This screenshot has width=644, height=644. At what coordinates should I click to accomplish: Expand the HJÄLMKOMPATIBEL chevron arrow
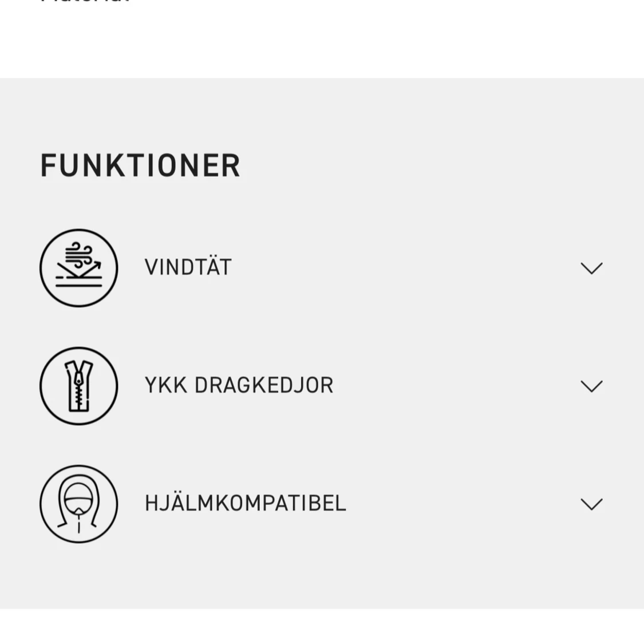591,504
